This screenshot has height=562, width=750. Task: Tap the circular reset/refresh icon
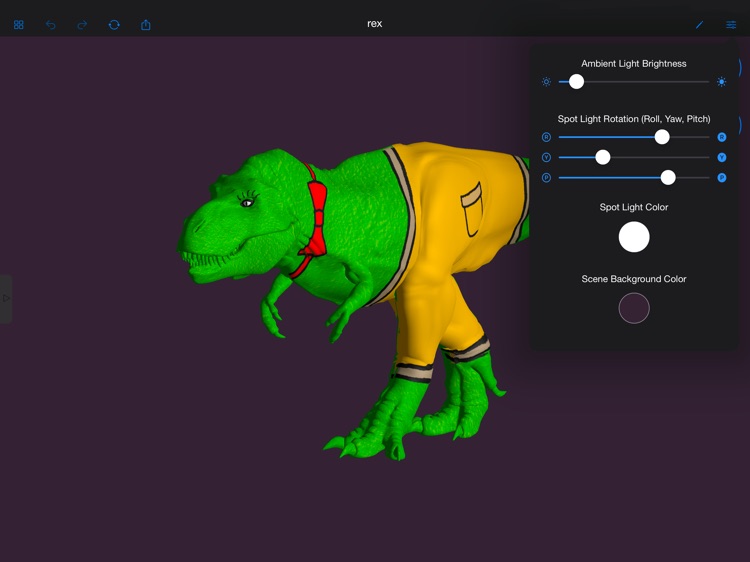(x=114, y=25)
